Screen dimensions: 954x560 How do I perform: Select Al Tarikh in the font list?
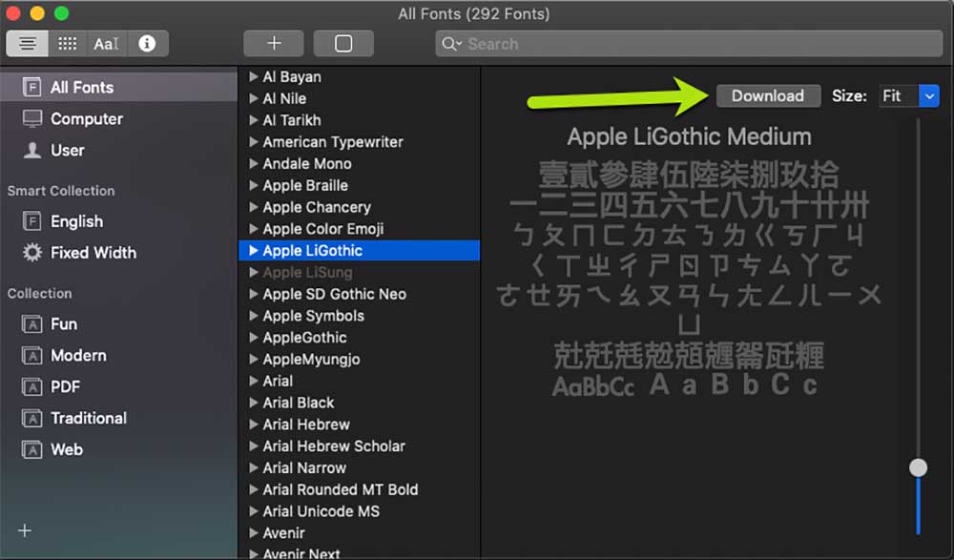tap(359, 120)
